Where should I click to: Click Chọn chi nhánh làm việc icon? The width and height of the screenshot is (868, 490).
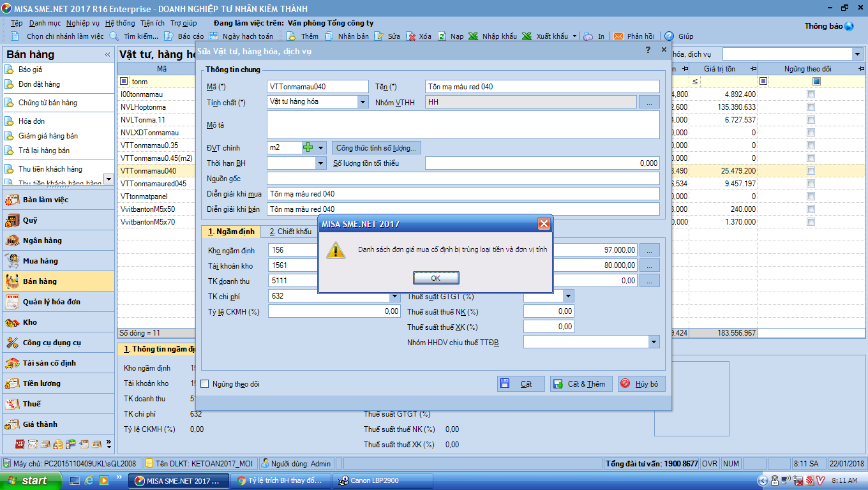pyautogui.click(x=15, y=36)
